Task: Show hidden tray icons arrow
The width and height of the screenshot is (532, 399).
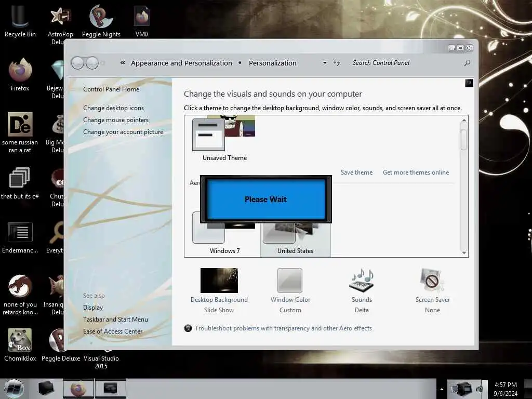Action: tap(442, 389)
